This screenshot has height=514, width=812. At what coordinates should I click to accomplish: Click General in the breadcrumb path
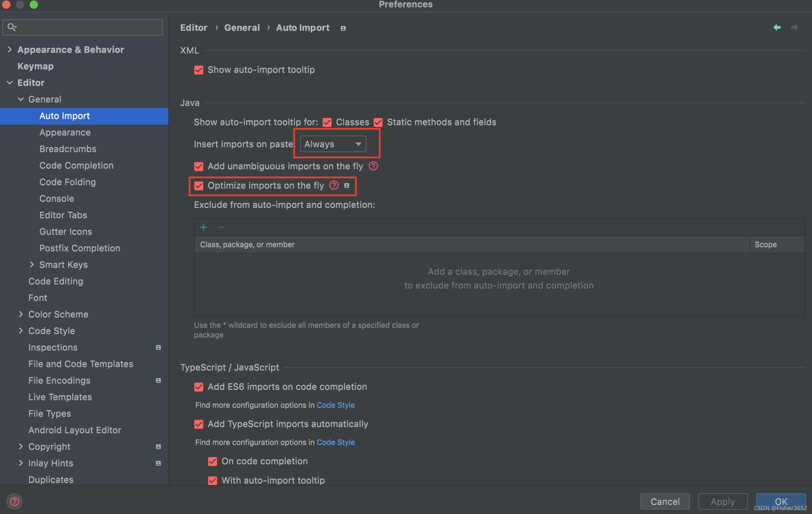coord(242,28)
